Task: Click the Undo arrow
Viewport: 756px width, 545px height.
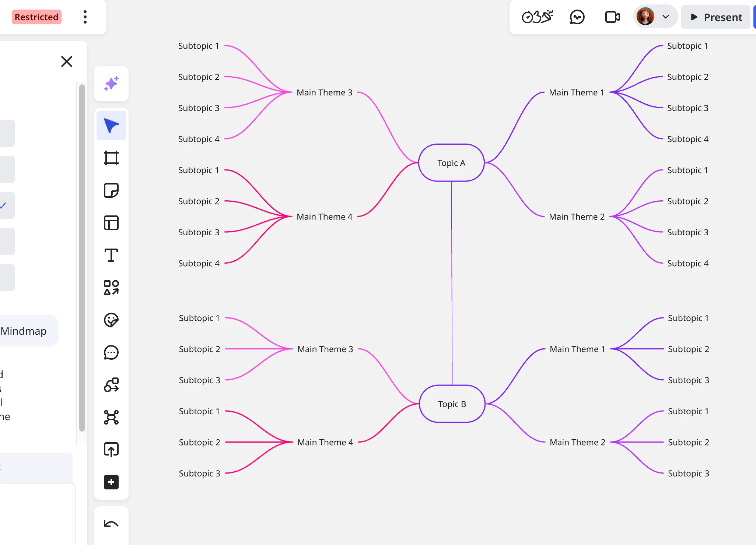Action: coord(111,524)
